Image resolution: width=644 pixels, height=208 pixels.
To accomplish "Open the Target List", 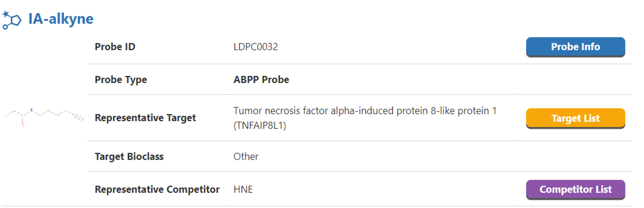I will pos(575,118).
